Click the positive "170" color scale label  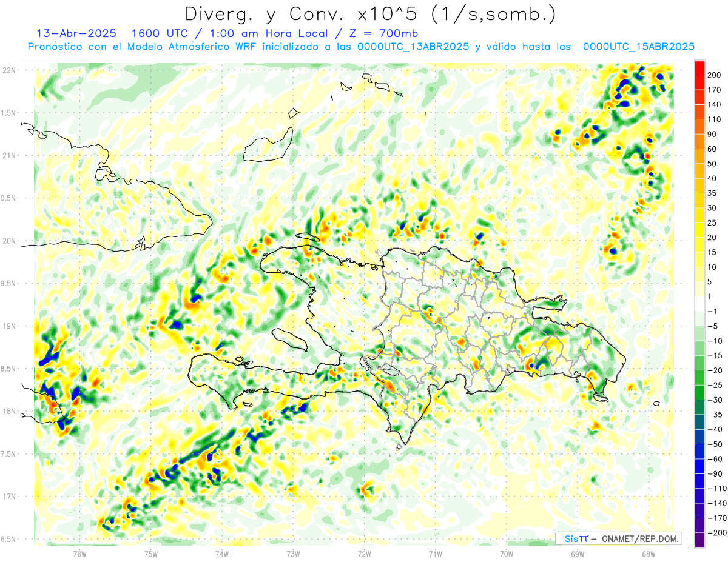pos(715,90)
